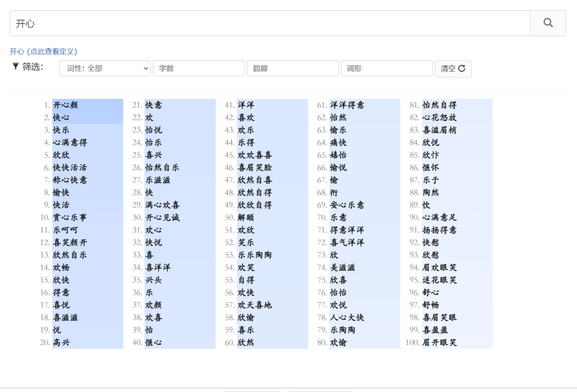Open the 词性: 全部 dropdown

(x=105, y=68)
